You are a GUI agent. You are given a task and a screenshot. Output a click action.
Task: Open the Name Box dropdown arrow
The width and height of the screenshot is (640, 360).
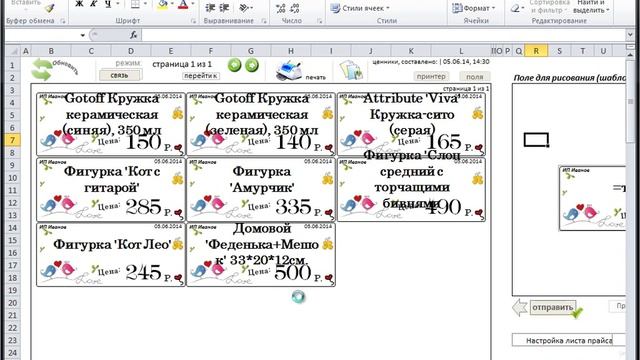[x=82, y=35]
